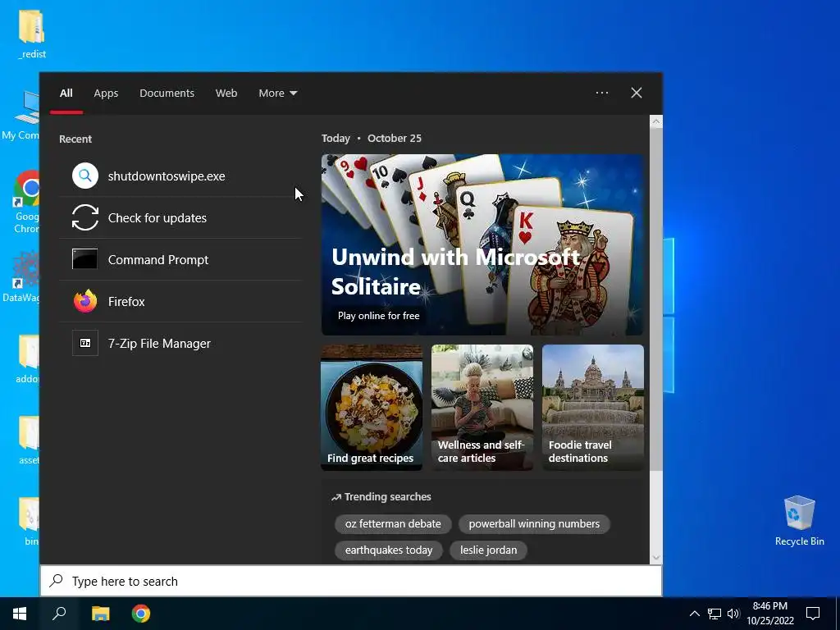Select the Google Chrome desktop shortcut
The image size is (840, 630).
click(x=26, y=202)
